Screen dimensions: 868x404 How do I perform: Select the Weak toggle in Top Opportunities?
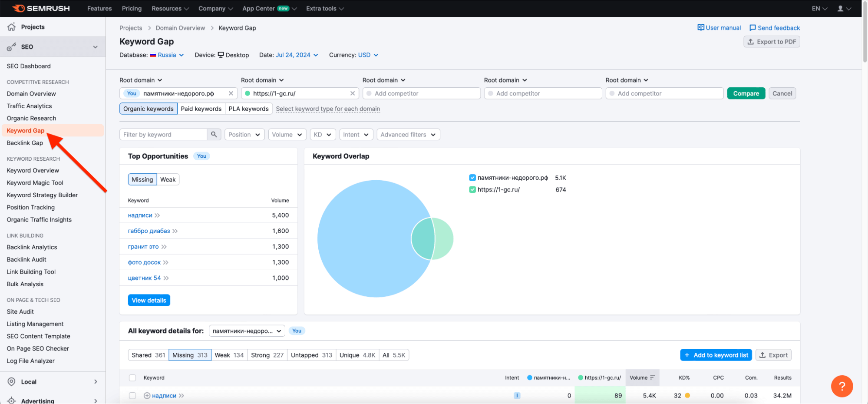click(x=168, y=179)
